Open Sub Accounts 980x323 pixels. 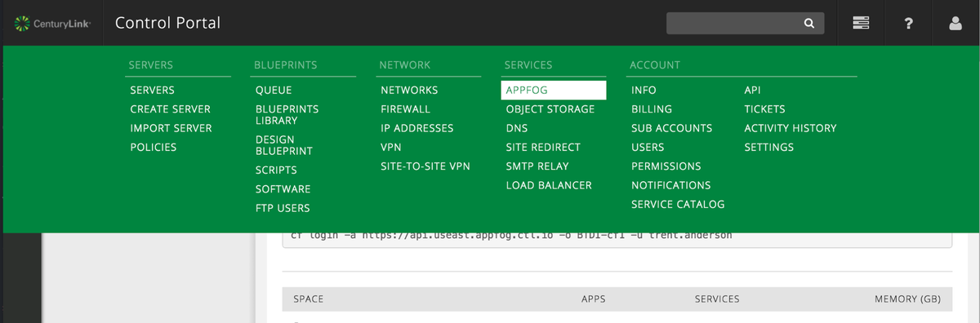671,128
